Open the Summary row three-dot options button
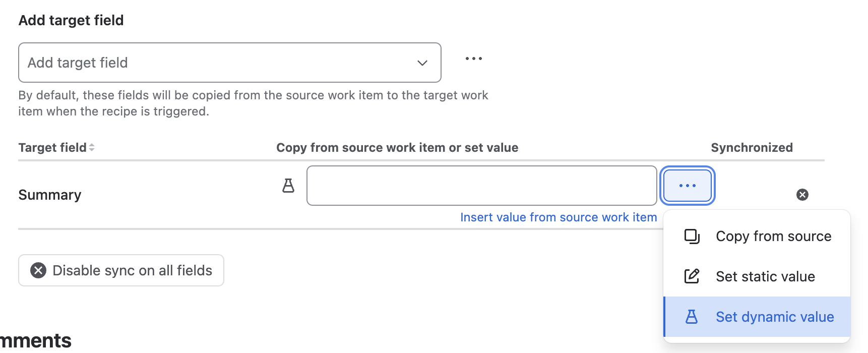 click(x=688, y=186)
